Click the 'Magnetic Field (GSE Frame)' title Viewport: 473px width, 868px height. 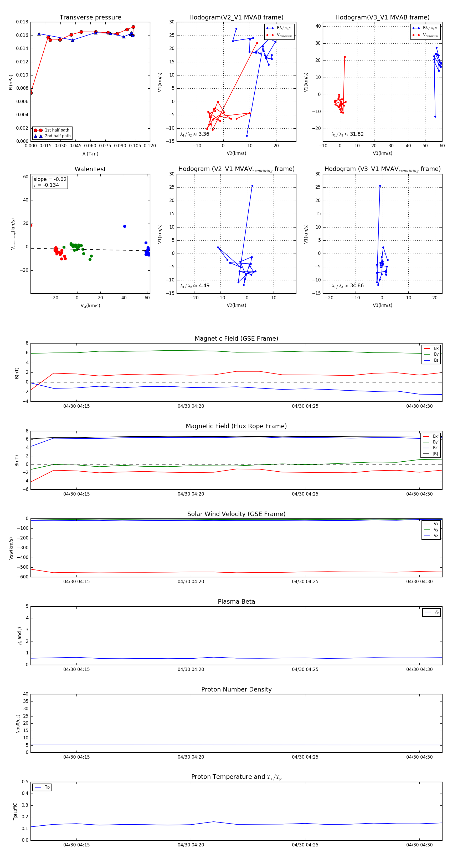pos(236,339)
